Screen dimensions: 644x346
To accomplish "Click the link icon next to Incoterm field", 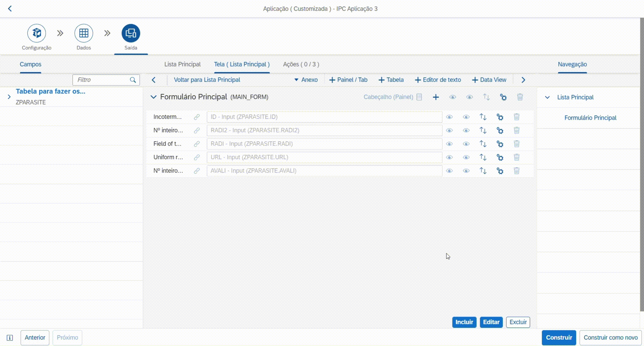I will point(197,117).
